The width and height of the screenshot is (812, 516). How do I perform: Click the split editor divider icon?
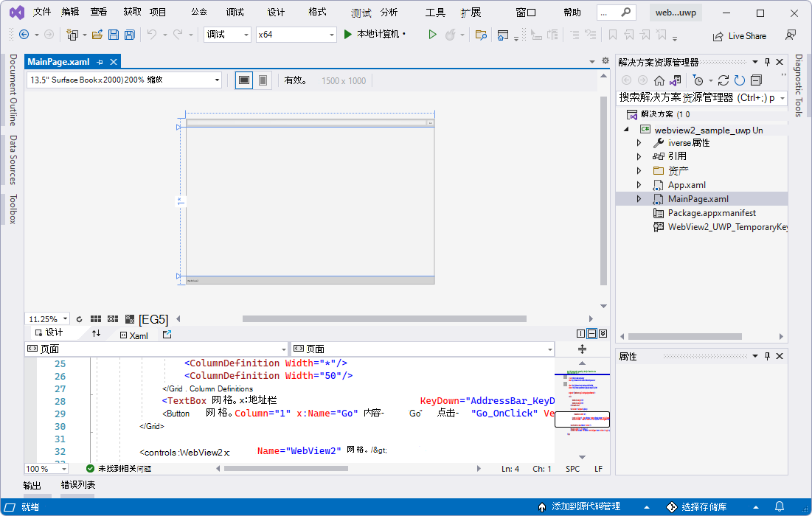point(582,349)
